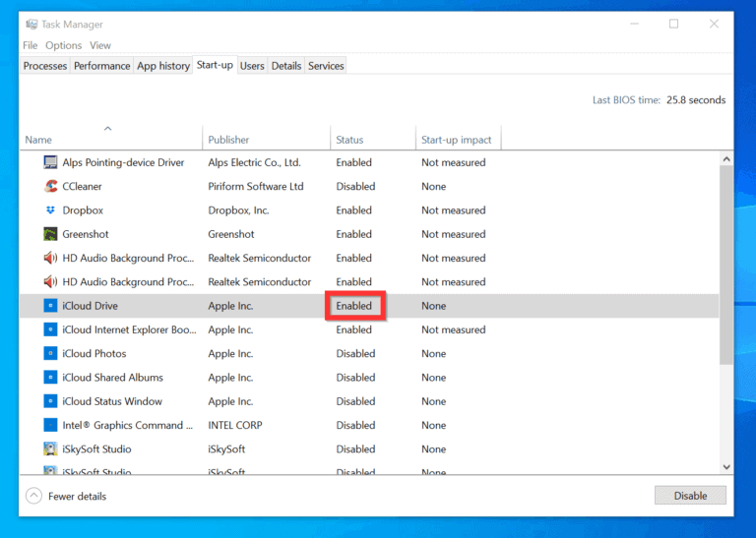Open the View menu
Screen dimensions: 756x538
[100, 45]
